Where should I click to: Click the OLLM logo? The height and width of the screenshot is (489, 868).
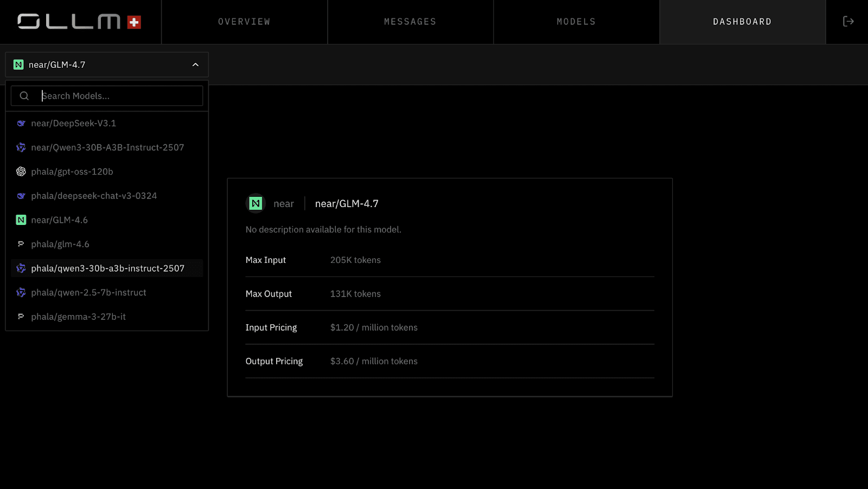point(69,22)
